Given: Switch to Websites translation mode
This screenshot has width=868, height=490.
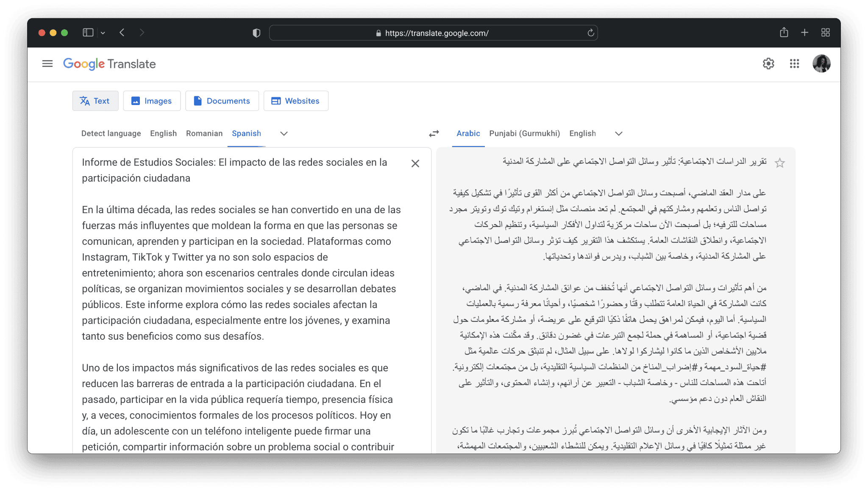Looking at the screenshot, I should 295,101.
